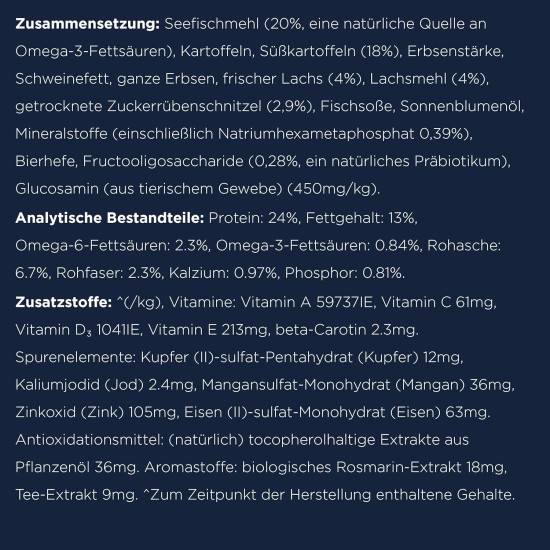Image resolution: width=550 pixels, height=550 pixels.
Task: Click the text Kaliumjodid (Jod) 2.4mg
Action: point(105,385)
